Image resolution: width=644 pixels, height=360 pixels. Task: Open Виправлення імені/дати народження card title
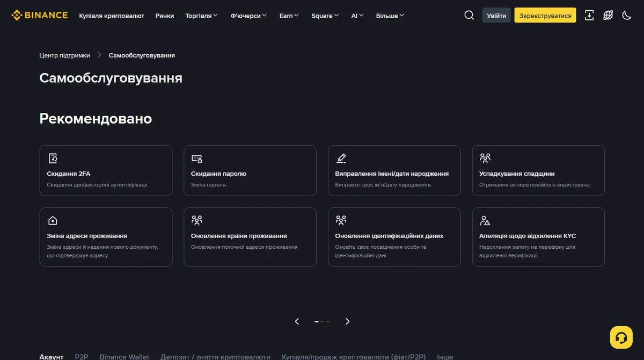coord(392,174)
